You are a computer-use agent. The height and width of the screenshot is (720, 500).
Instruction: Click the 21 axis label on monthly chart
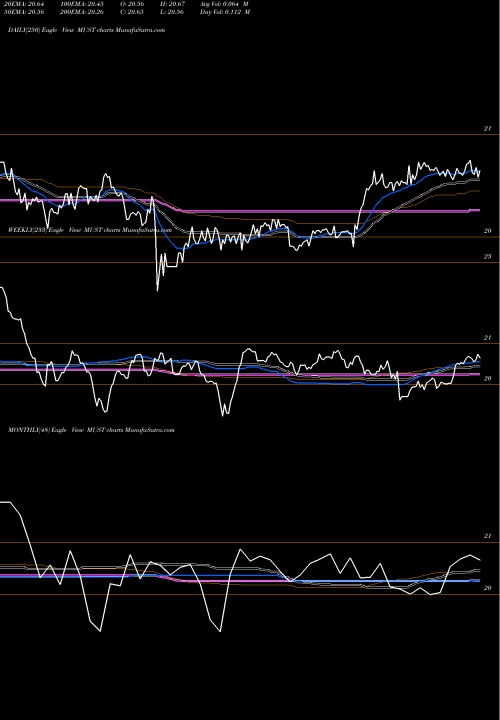pyautogui.click(x=488, y=536)
